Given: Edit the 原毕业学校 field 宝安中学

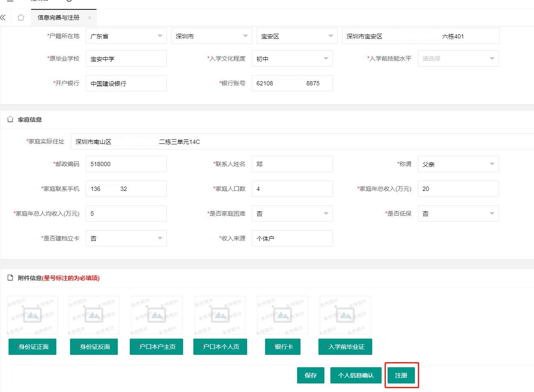Looking at the screenshot, I should pos(126,59).
